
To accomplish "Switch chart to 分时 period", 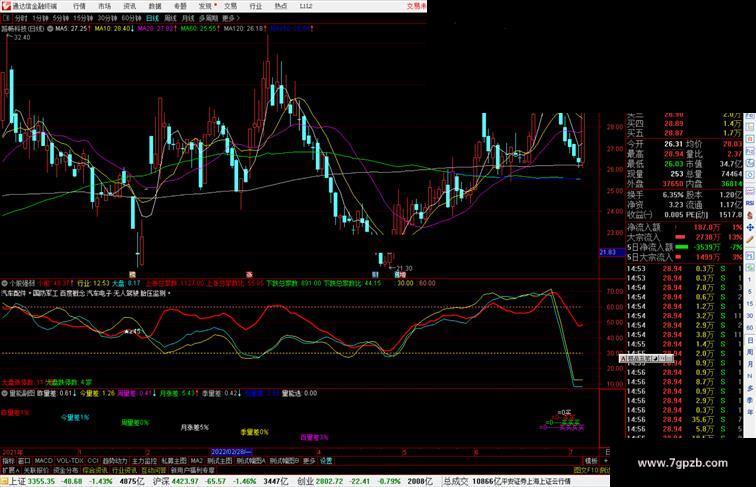I will pos(21,18).
